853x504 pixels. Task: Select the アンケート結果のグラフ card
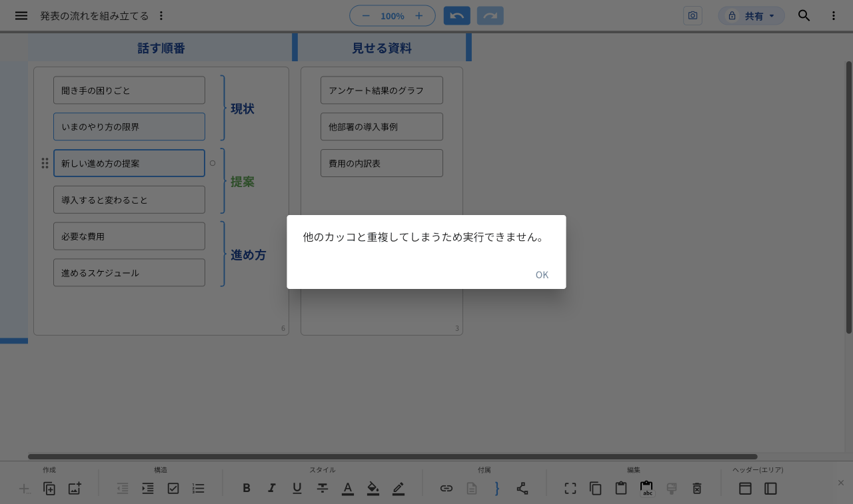(382, 90)
